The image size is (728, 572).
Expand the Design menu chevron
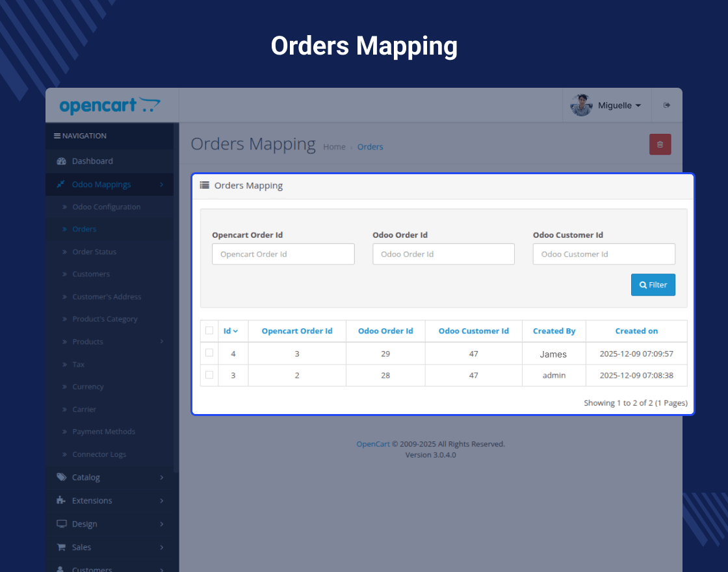coord(162,524)
